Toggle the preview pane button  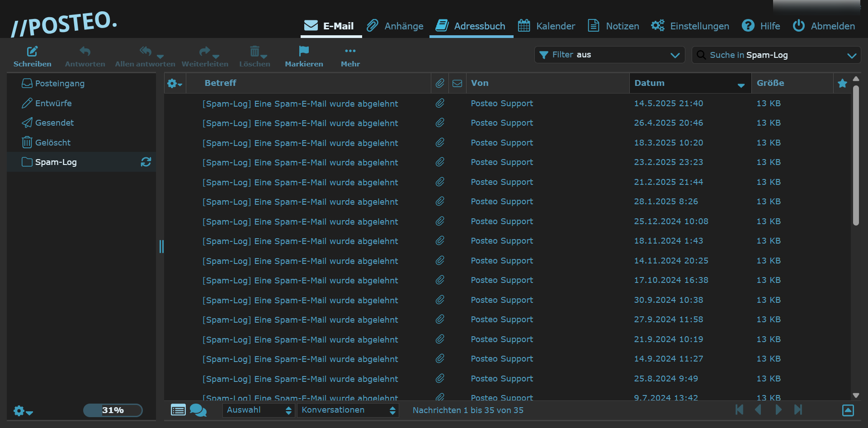pos(848,410)
